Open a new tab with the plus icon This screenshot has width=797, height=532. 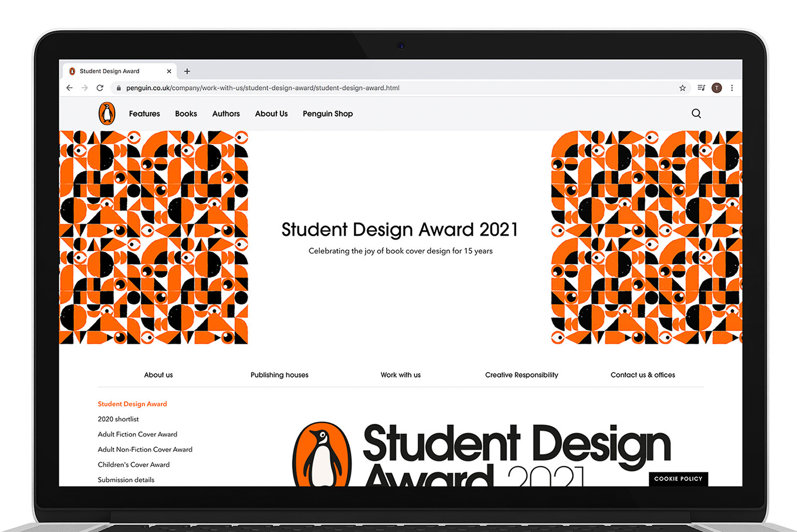[187, 71]
